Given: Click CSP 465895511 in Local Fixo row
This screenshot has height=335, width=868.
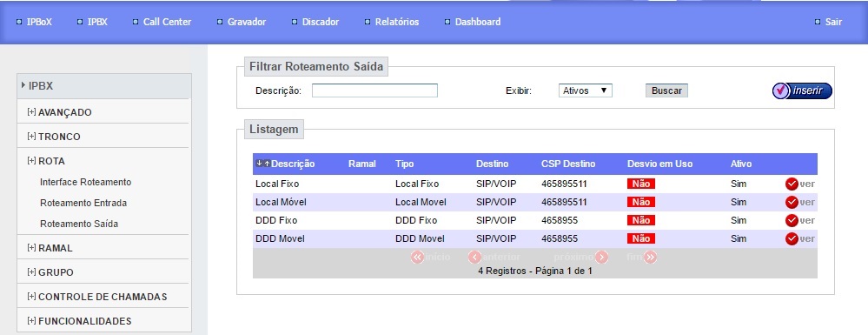Looking at the screenshot, I should pos(564,184).
